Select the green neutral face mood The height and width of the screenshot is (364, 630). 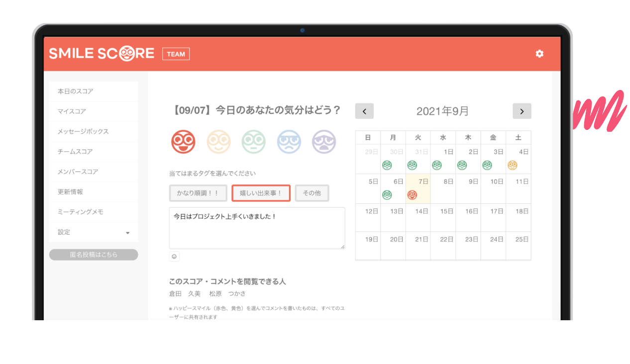(x=254, y=142)
